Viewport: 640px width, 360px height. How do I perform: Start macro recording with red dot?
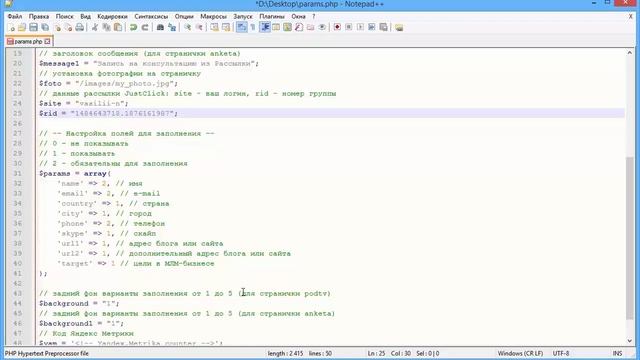click(337, 27)
